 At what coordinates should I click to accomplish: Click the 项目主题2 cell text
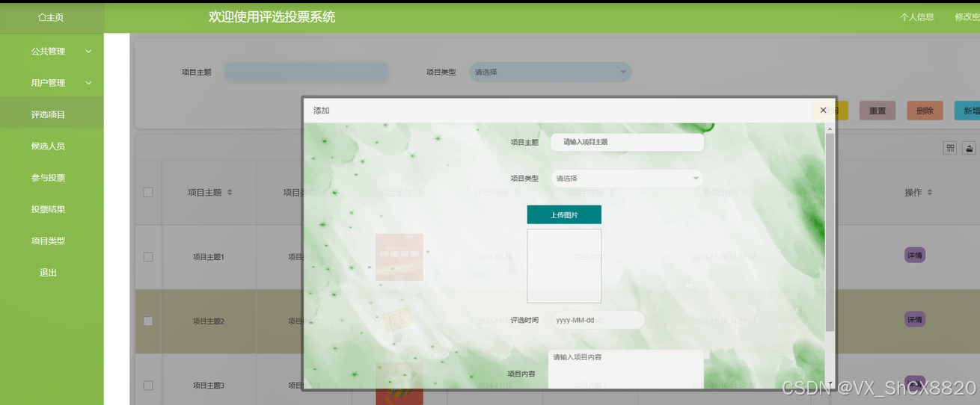[209, 321]
